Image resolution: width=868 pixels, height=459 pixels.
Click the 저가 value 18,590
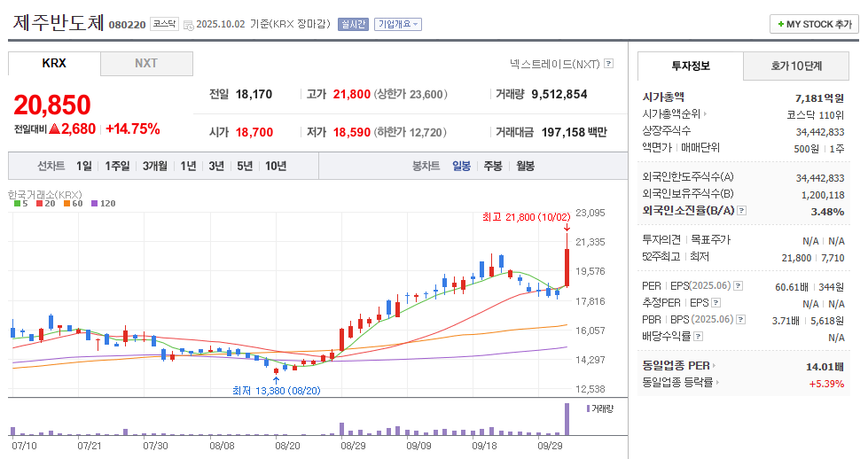(x=351, y=132)
